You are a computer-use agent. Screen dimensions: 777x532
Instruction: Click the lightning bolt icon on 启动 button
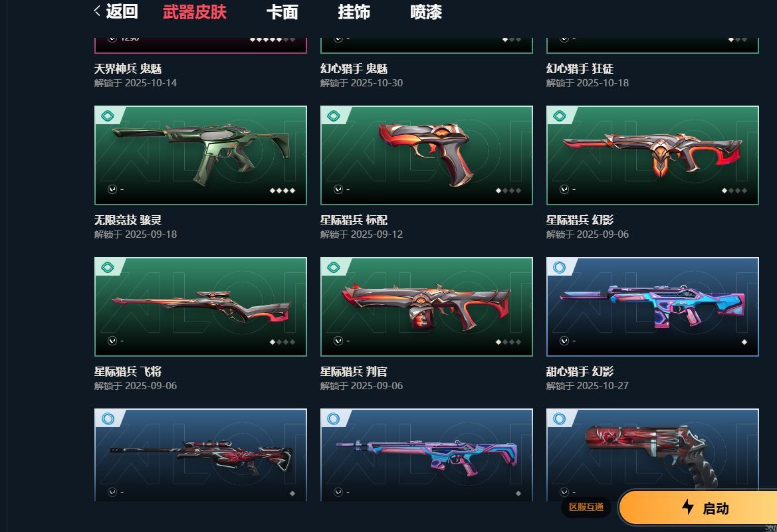click(688, 507)
